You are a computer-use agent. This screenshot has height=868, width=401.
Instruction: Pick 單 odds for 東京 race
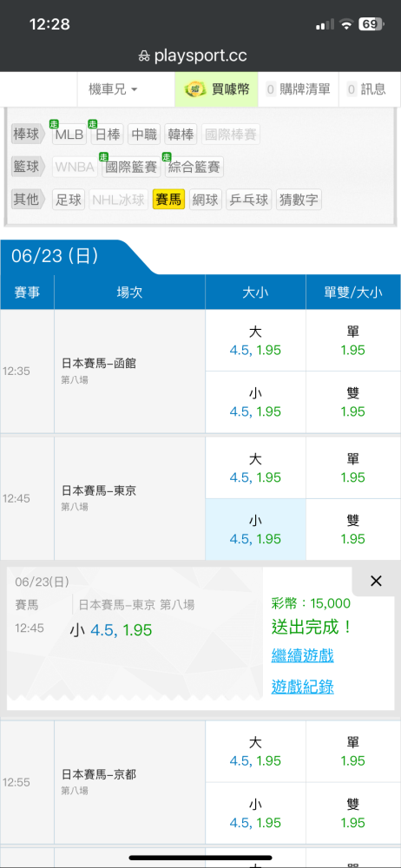pos(352,468)
